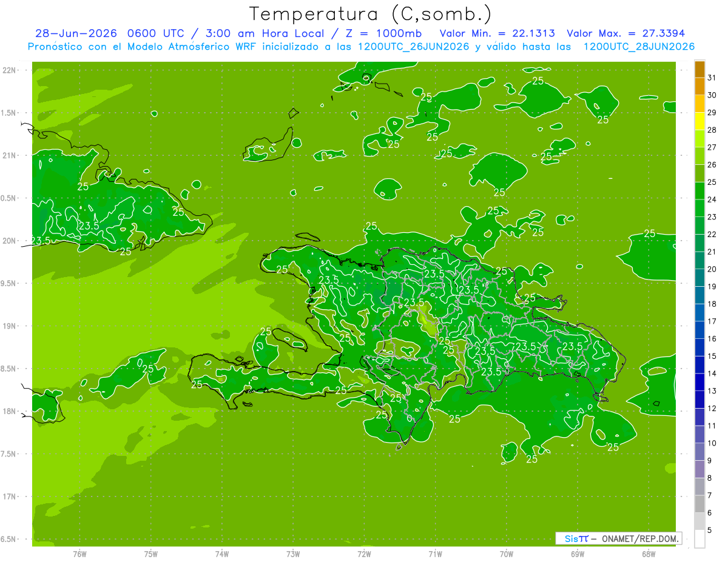Click the 70W longitude axis label
This screenshot has width=728, height=562.
507,554
